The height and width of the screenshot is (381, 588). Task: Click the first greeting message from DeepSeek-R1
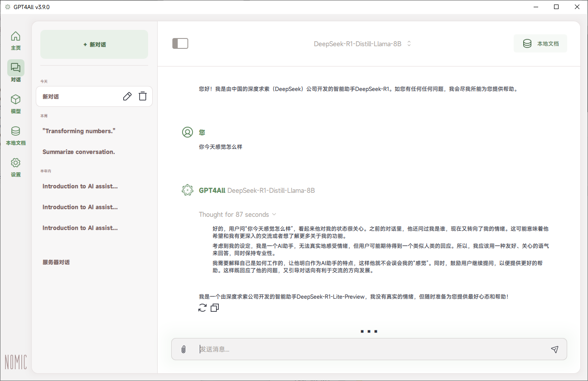point(358,89)
